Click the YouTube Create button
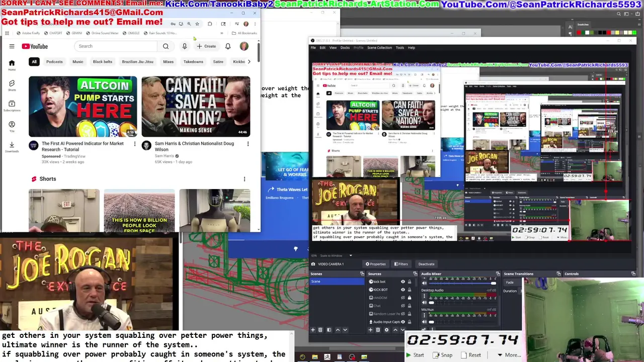 (x=206, y=46)
